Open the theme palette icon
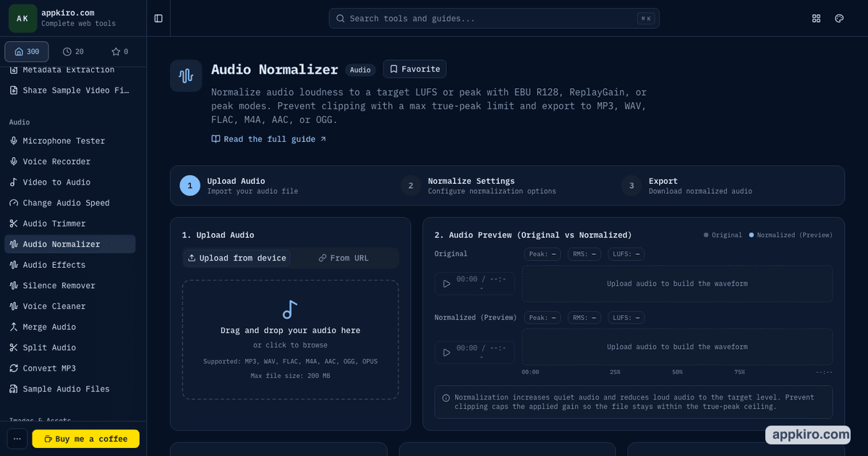The height and width of the screenshot is (456, 868). pyautogui.click(x=839, y=18)
